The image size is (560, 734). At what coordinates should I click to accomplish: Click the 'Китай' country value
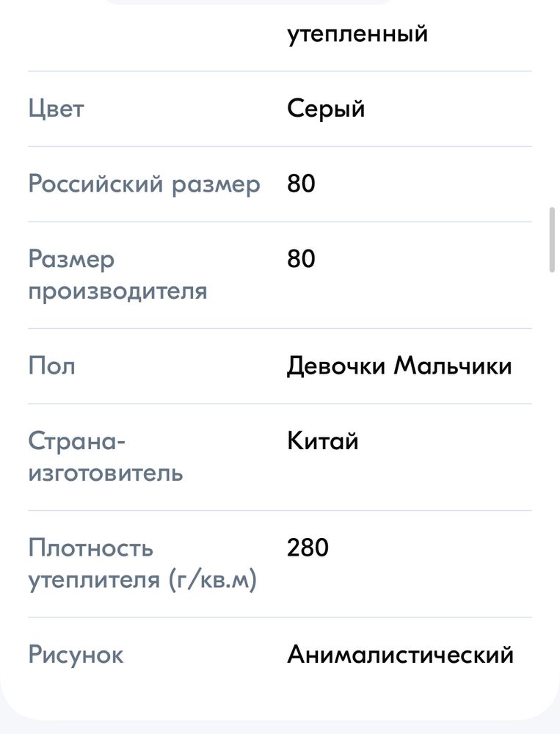323,441
